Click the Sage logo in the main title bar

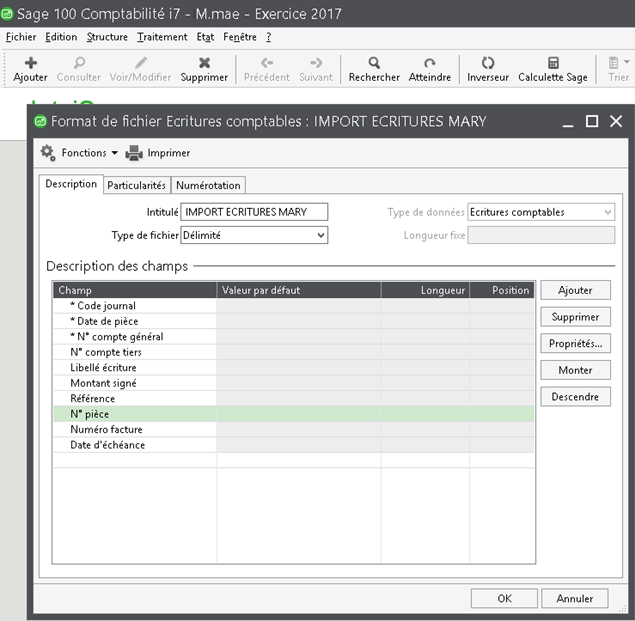(x=7, y=14)
